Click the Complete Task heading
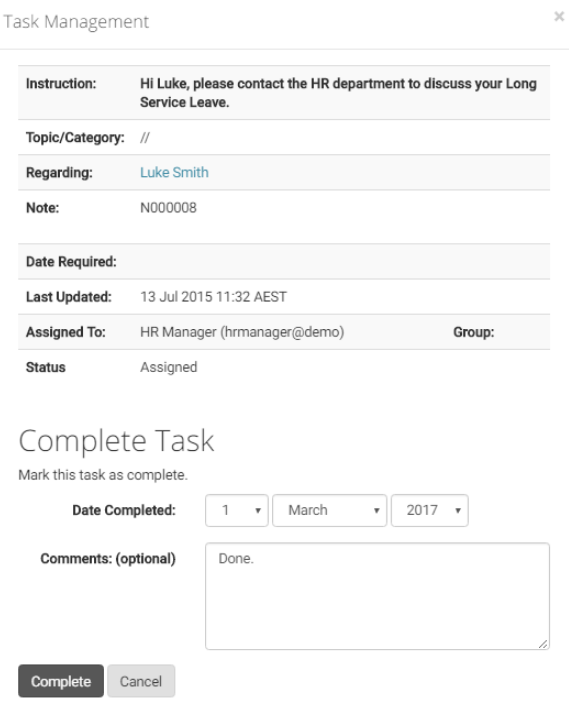569x703 pixels. pyautogui.click(x=116, y=441)
